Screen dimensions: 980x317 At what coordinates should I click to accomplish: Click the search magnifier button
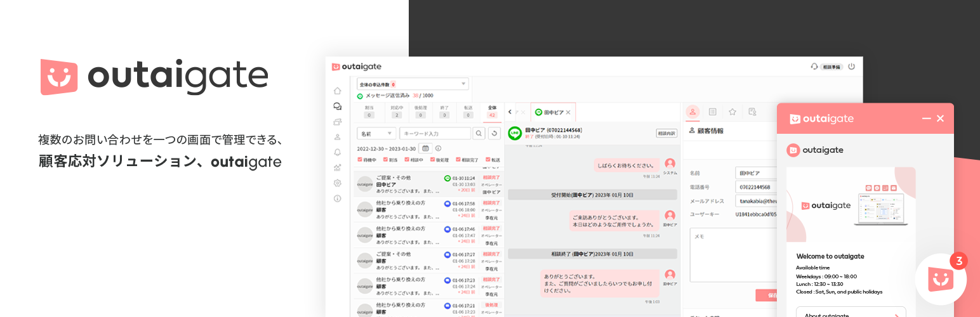[x=479, y=134]
